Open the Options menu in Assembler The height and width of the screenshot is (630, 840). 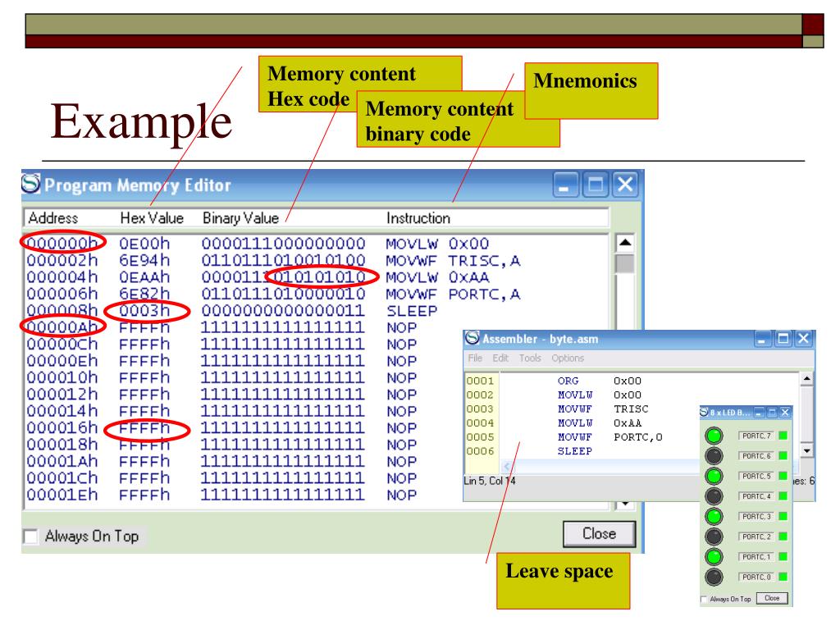click(x=568, y=358)
